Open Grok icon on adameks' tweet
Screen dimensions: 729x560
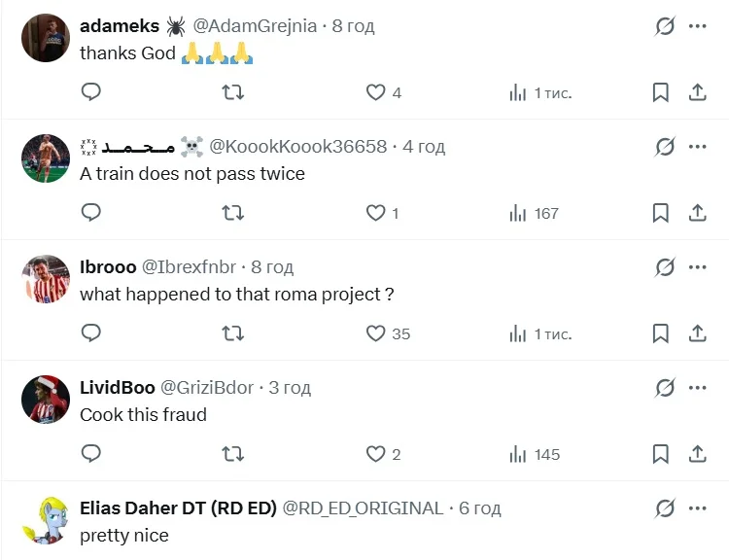pos(665,26)
